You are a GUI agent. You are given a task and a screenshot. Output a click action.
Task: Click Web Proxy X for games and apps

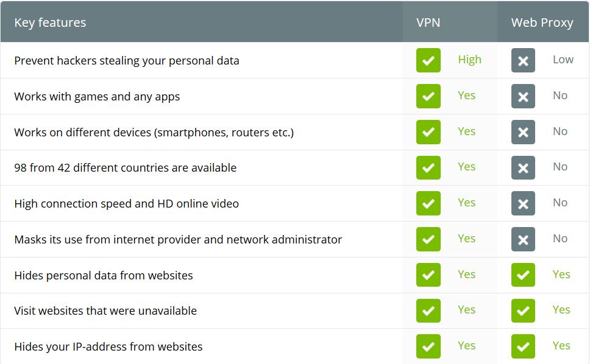pyautogui.click(x=523, y=96)
